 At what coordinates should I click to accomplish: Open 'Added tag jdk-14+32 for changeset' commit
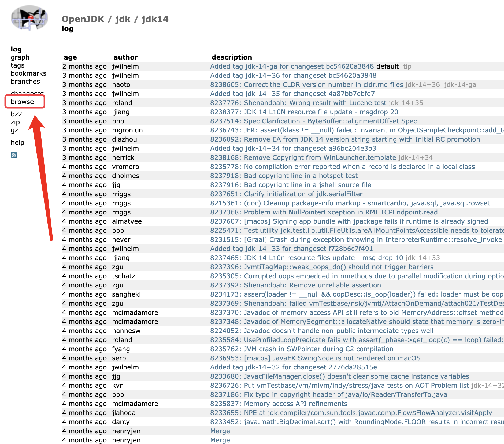[294, 367]
